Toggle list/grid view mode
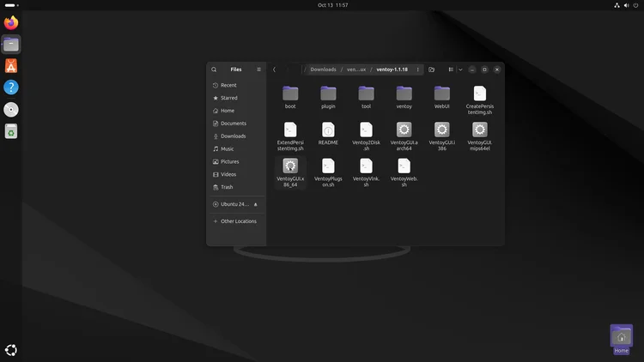The width and height of the screenshot is (644, 362). click(451, 69)
